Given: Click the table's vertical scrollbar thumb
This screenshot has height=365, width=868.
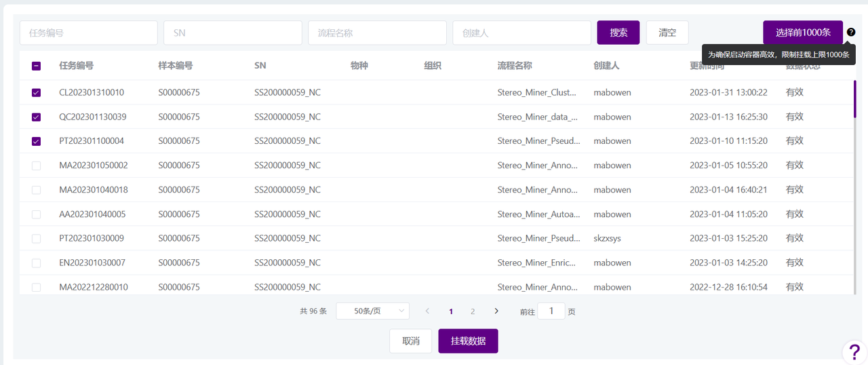Looking at the screenshot, I should point(854,98).
